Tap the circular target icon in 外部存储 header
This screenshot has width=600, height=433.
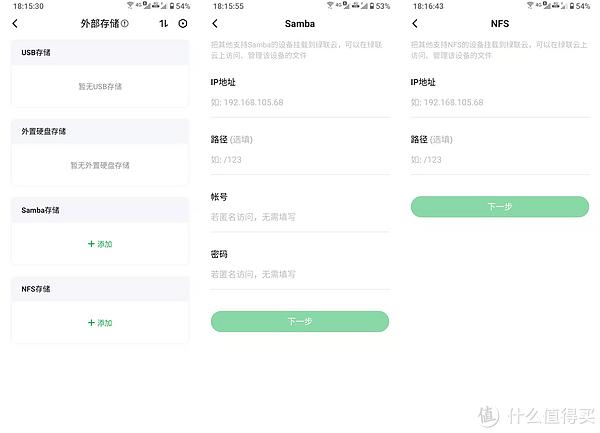(x=183, y=24)
